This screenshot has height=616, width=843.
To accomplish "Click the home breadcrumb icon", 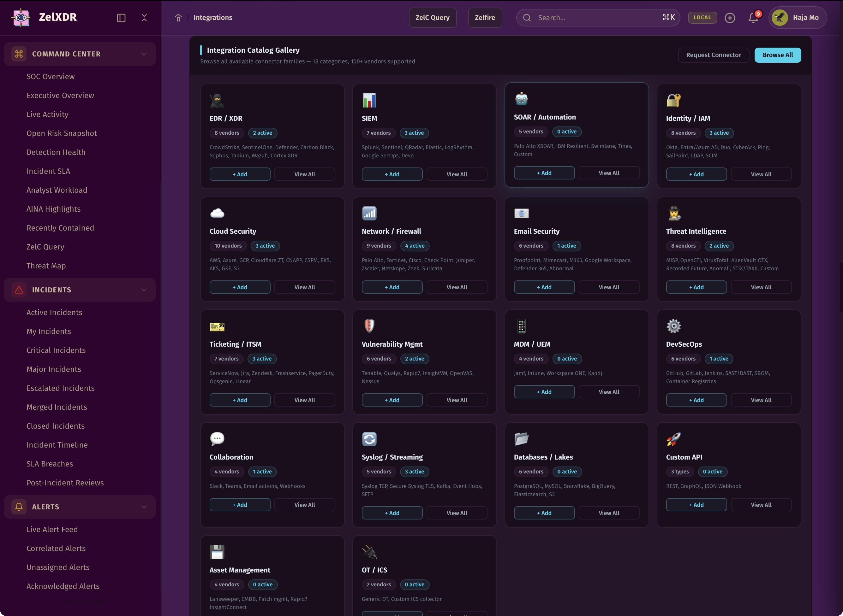I will (178, 18).
